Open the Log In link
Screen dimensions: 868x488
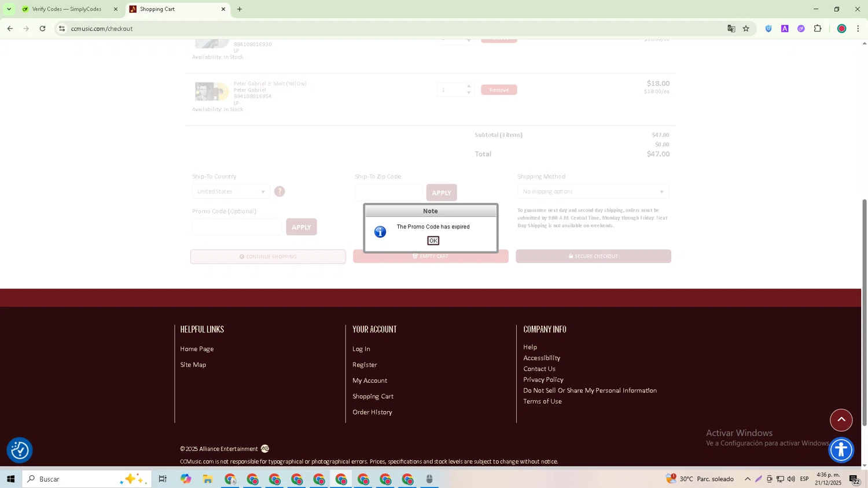click(361, 349)
